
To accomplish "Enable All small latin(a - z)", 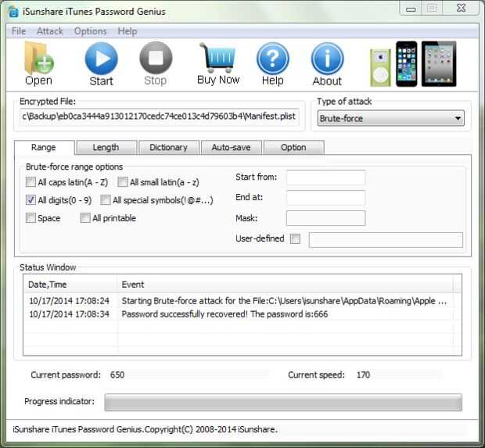I will 123,182.
